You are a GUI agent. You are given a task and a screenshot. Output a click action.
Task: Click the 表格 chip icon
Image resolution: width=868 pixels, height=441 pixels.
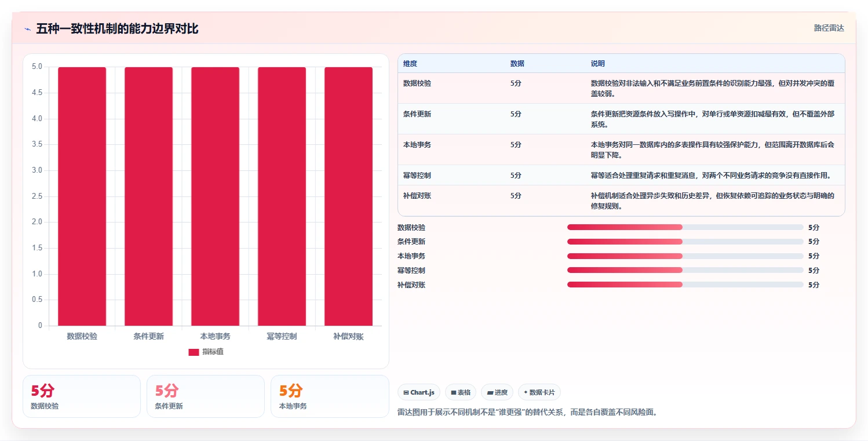coord(454,392)
